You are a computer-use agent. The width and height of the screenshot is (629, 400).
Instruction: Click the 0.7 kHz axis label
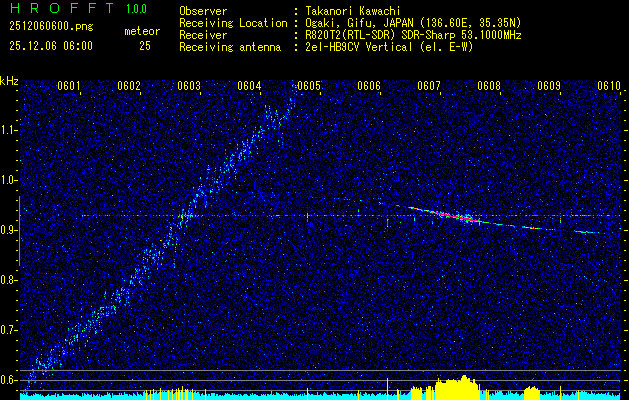tap(7, 330)
